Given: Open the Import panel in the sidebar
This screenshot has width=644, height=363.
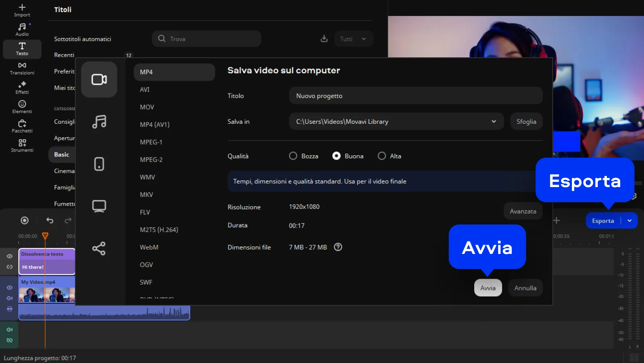Looking at the screenshot, I should (x=22, y=10).
